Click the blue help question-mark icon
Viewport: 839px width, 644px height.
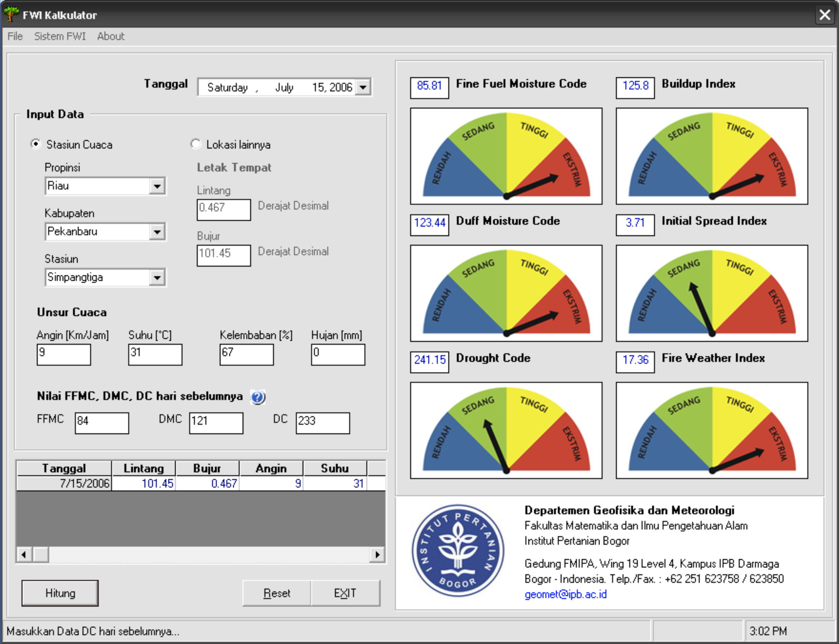tap(258, 397)
